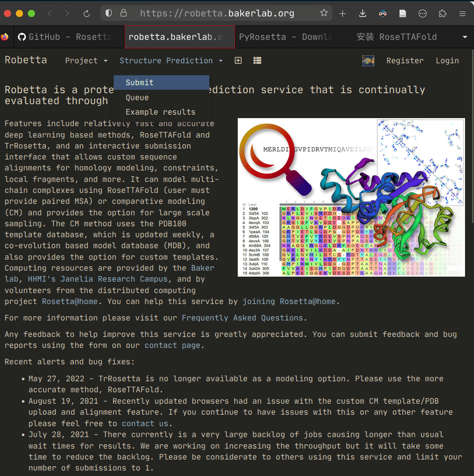Click the glasses-face extension icon

(383, 13)
